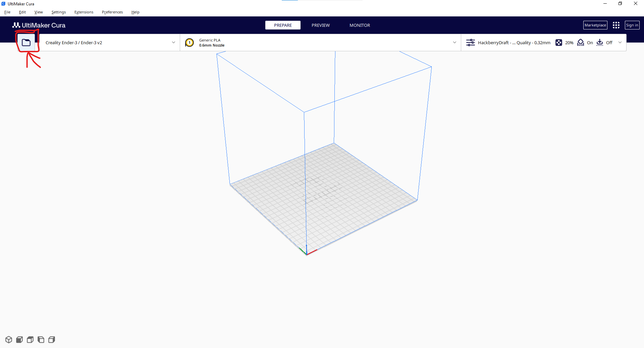Switch to the PREVIEW stage tab
This screenshot has height=348, width=644.
tap(321, 25)
